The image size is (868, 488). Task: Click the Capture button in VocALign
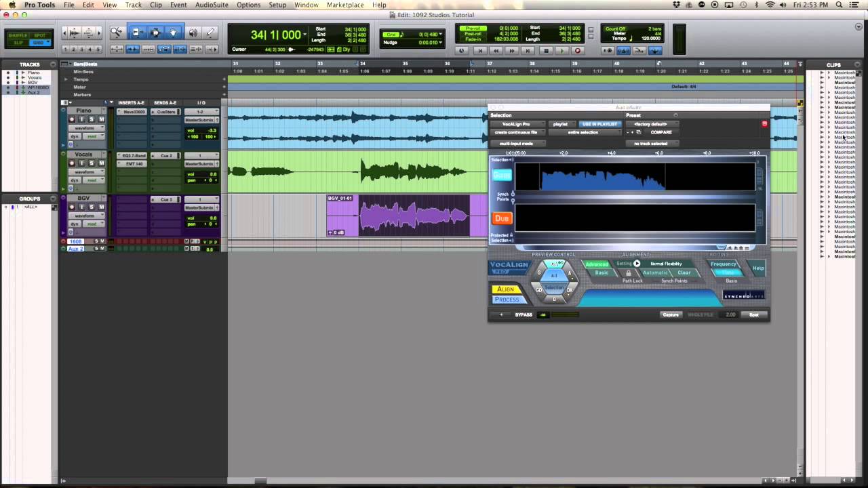671,314
